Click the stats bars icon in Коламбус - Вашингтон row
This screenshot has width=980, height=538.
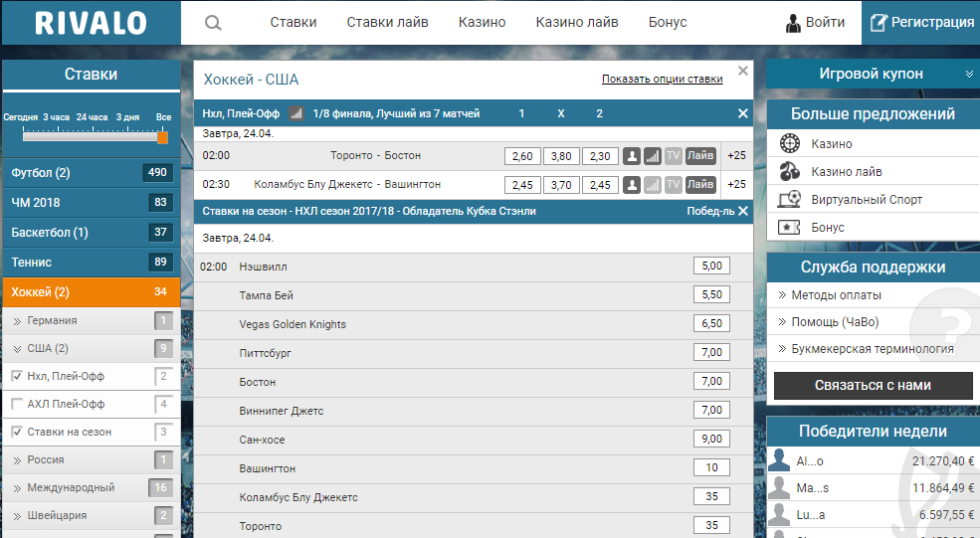click(652, 185)
